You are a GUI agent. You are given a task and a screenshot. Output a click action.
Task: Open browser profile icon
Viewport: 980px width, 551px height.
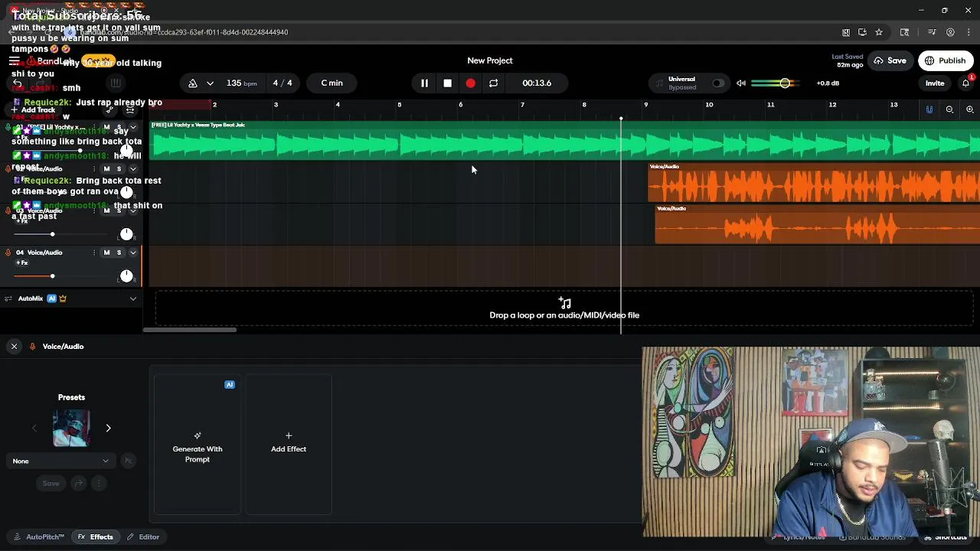tap(950, 32)
